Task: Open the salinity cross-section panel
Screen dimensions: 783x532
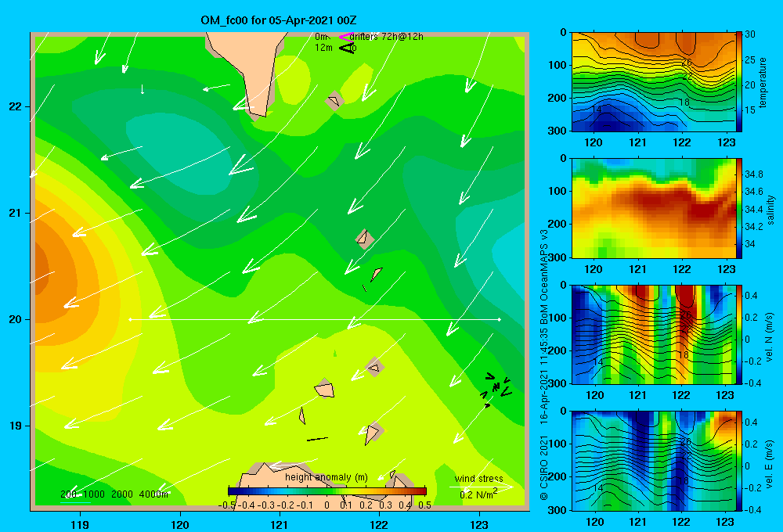Action: (653, 208)
